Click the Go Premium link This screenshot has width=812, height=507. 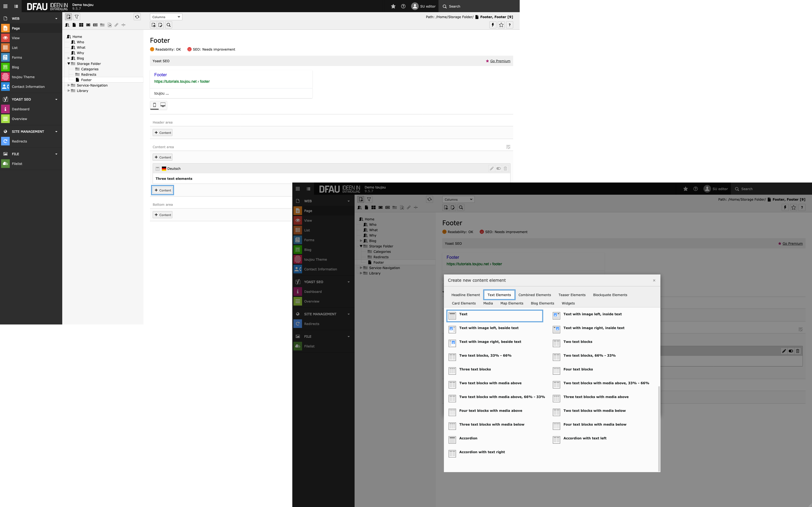500,61
